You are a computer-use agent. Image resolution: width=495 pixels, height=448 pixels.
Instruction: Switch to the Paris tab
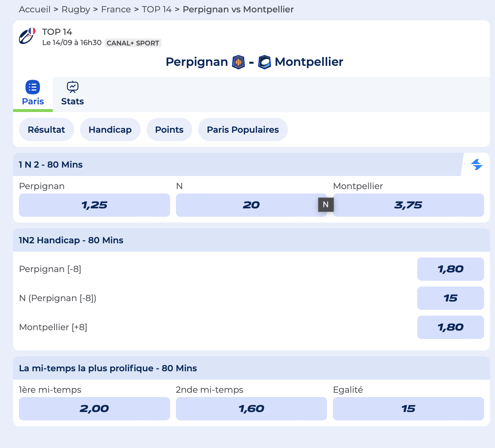[x=33, y=94]
